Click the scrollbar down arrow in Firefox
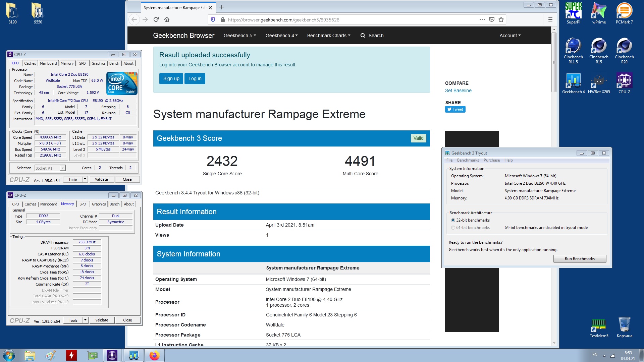Screen dimensions: 644x362 click(x=554, y=343)
